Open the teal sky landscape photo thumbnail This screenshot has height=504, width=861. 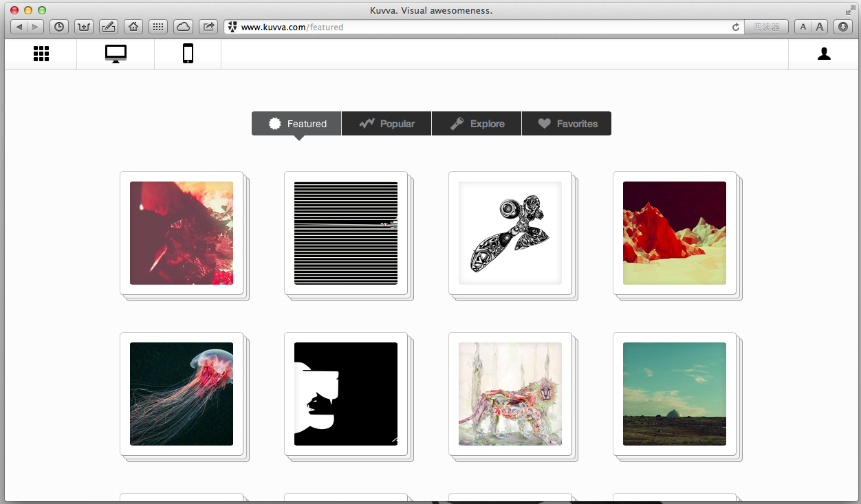tap(675, 394)
